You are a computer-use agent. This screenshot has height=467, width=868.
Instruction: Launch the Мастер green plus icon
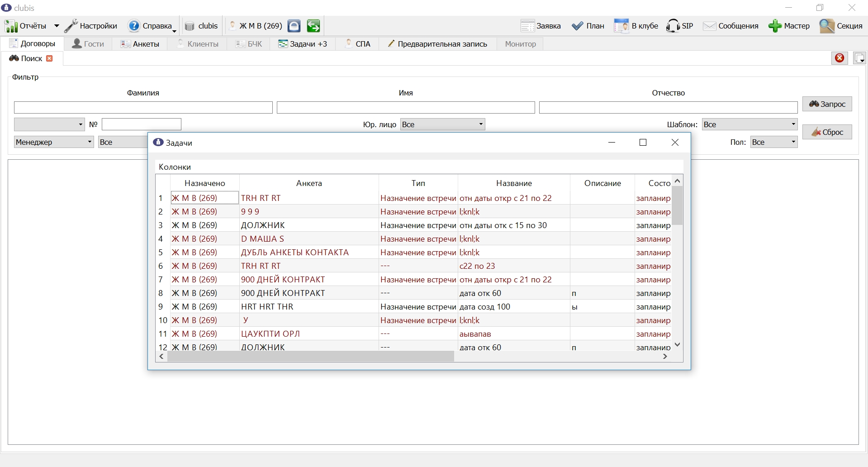click(775, 26)
